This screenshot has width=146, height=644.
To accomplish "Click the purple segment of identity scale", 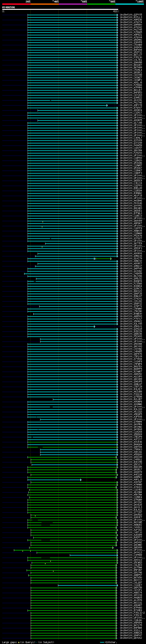I will pyautogui.click(x=73, y=4).
